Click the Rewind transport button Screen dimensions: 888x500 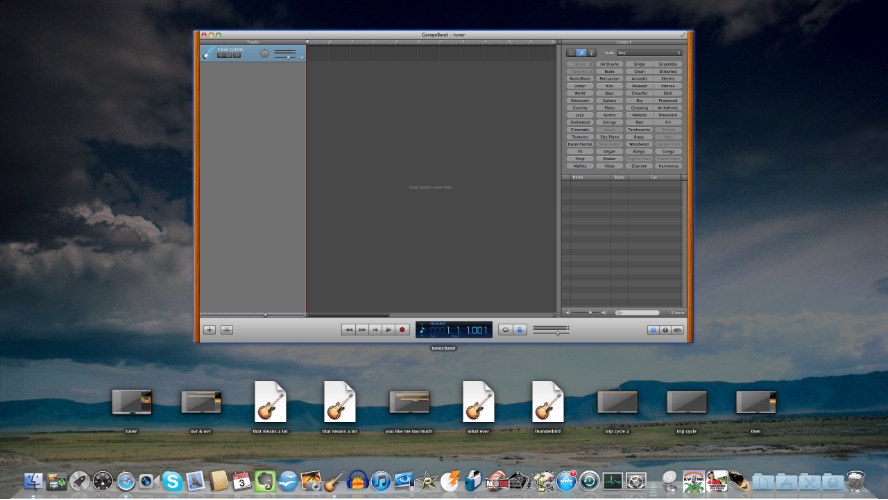click(x=348, y=329)
